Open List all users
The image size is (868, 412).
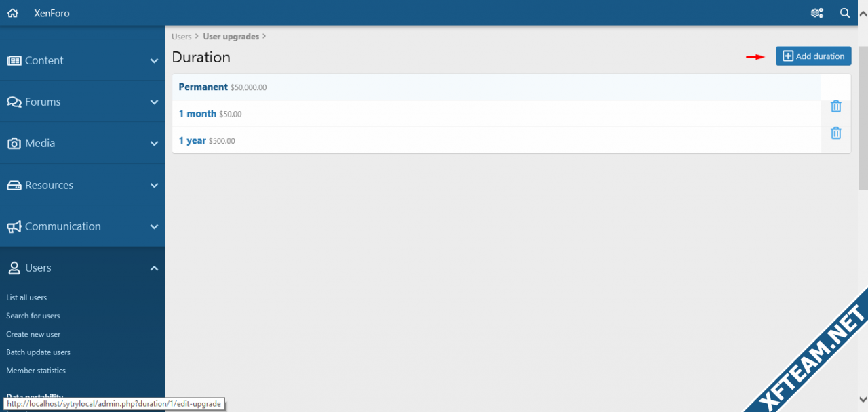26,297
